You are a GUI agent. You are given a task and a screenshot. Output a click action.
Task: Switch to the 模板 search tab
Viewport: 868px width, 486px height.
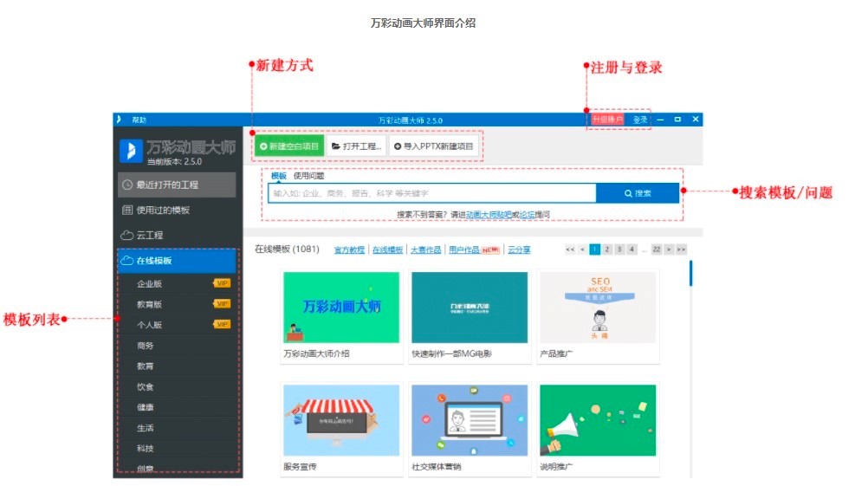pos(279,176)
